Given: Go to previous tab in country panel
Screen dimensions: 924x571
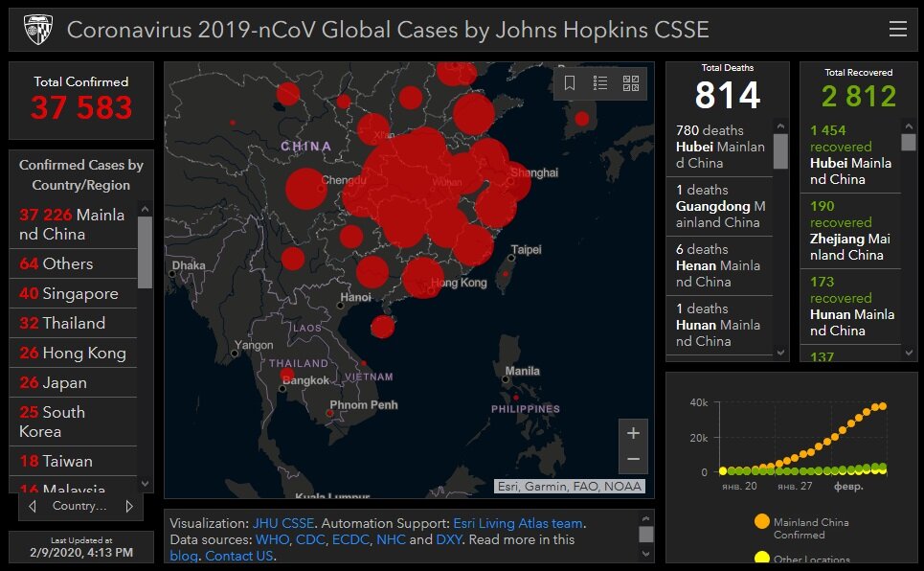Looking at the screenshot, I should tap(33, 506).
